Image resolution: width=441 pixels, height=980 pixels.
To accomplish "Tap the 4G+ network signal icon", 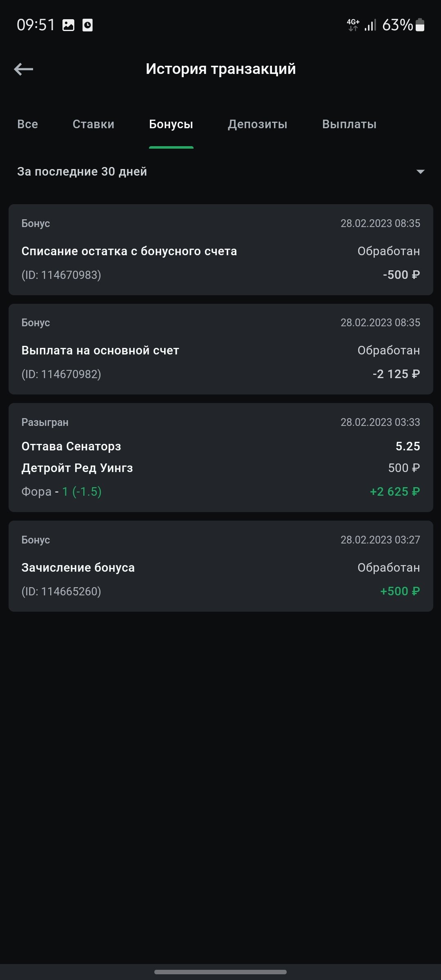I will (353, 25).
